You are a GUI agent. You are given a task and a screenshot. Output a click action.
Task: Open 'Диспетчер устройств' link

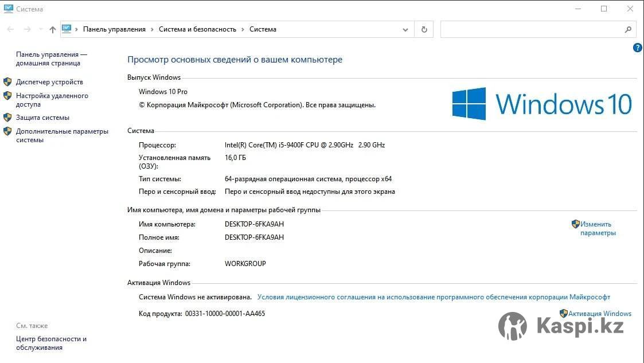pos(49,81)
